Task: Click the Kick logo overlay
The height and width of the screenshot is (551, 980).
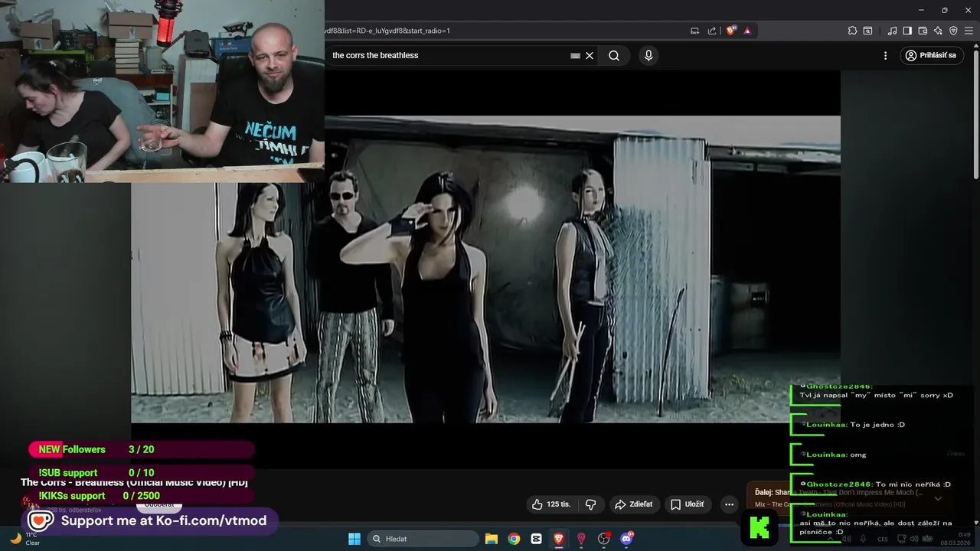Action: tap(759, 527)
